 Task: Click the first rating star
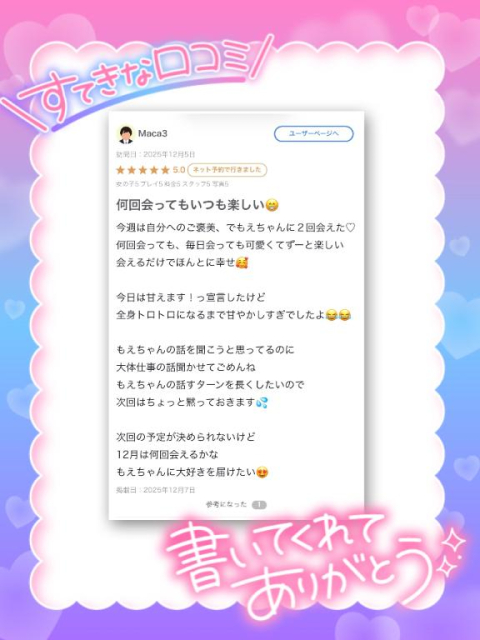coord(120,170)
